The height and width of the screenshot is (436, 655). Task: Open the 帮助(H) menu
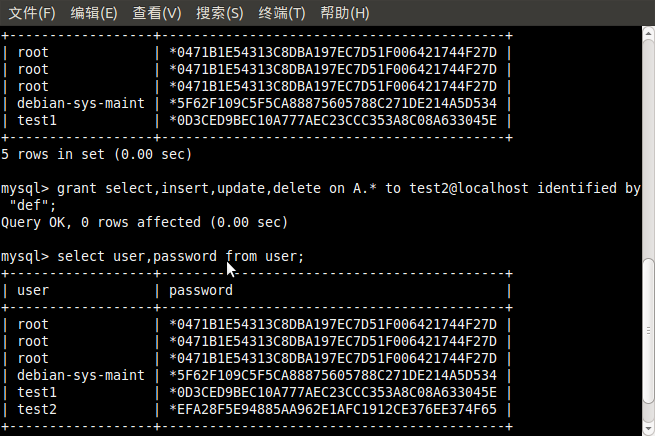point(345,13)
